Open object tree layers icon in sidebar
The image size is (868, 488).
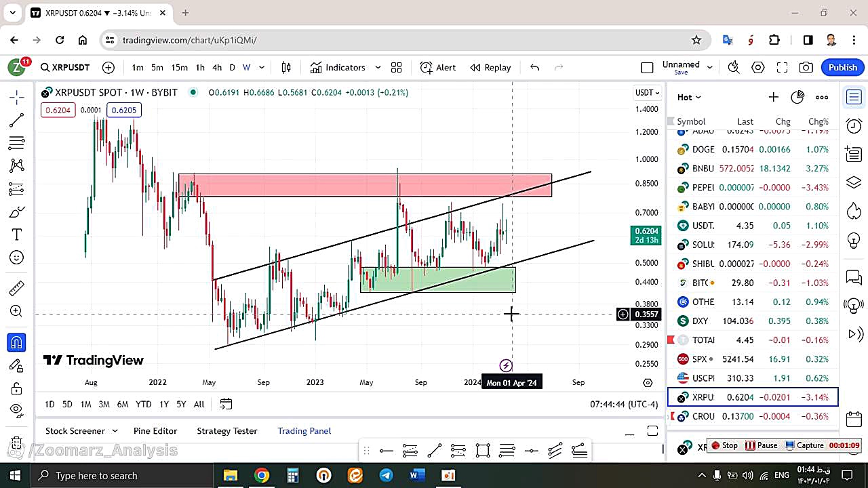[x=854, y=182]
